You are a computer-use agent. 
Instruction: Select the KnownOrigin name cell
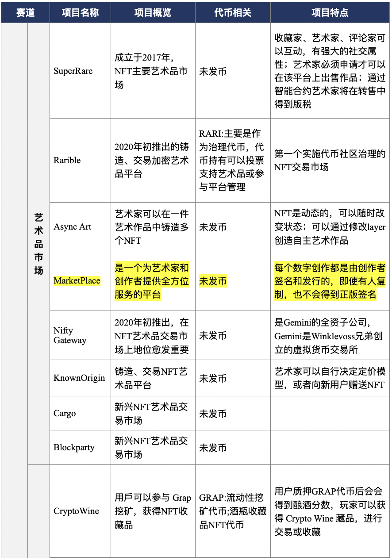(80, 378)
